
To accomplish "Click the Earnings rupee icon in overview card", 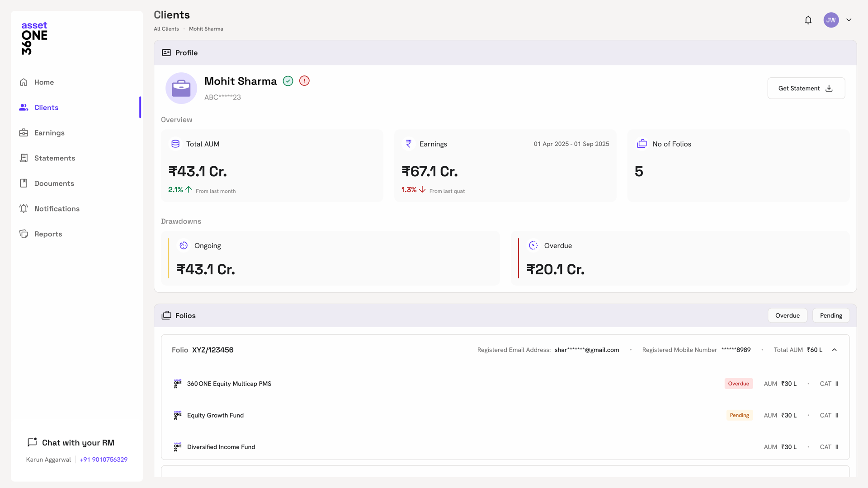I will (x=409, y=144).
